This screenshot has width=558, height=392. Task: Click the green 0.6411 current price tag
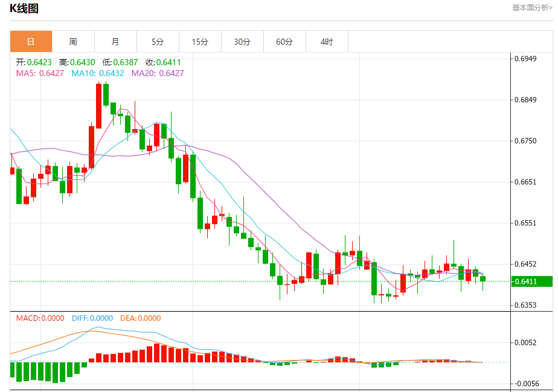point(531,281)
